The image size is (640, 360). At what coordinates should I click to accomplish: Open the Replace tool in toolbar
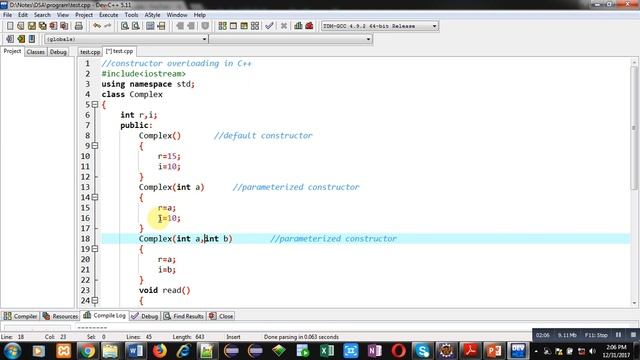tap(136, 26)
